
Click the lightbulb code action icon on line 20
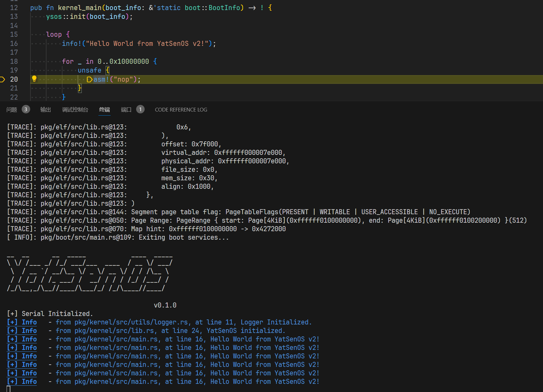click(34, 79)
